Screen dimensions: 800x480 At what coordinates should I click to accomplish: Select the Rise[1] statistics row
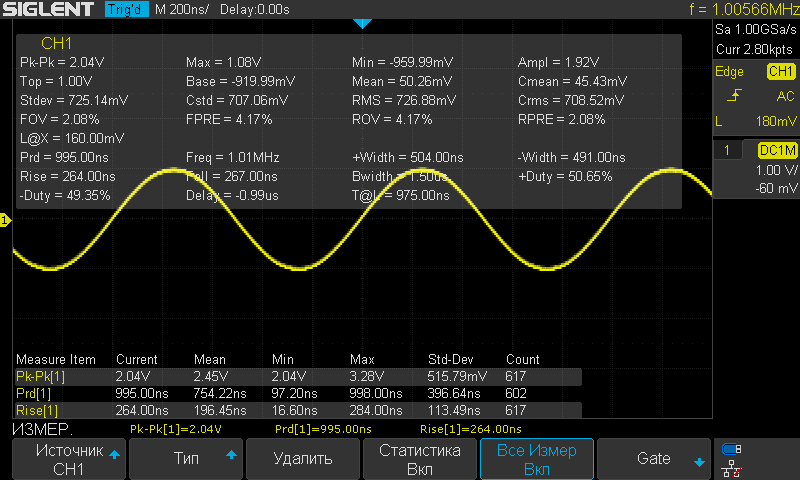(x=298, y=411)
